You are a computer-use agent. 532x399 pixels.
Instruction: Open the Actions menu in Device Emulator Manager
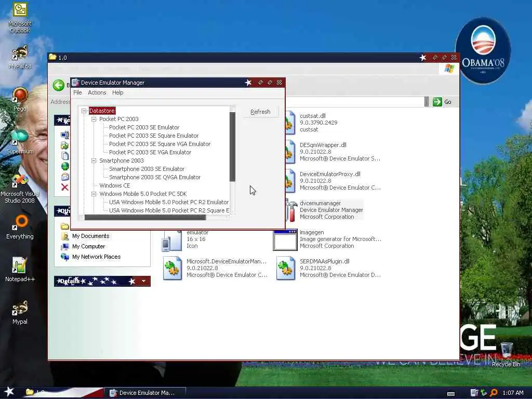pos(97,92)
